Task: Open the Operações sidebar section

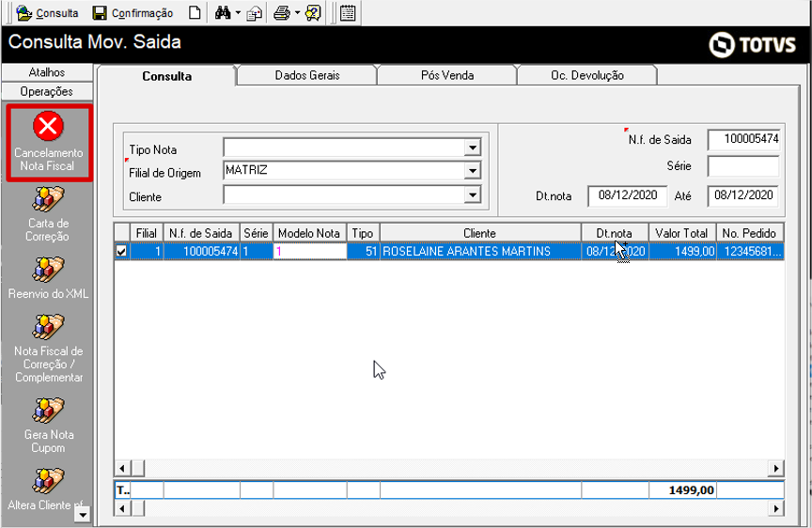Action: coord(47,92)
